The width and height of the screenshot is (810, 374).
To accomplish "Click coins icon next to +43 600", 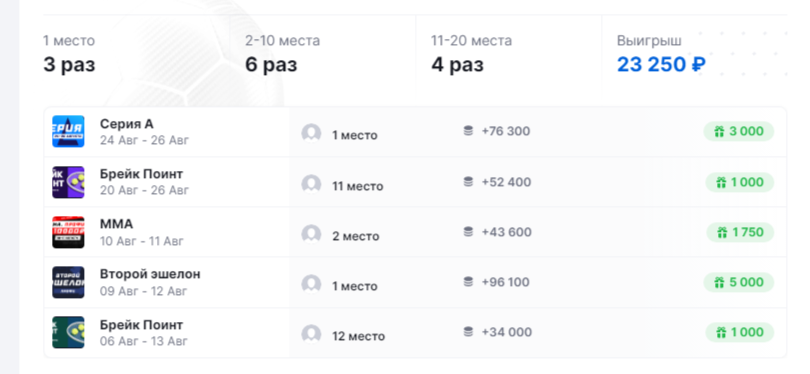I will coord(468,232).
